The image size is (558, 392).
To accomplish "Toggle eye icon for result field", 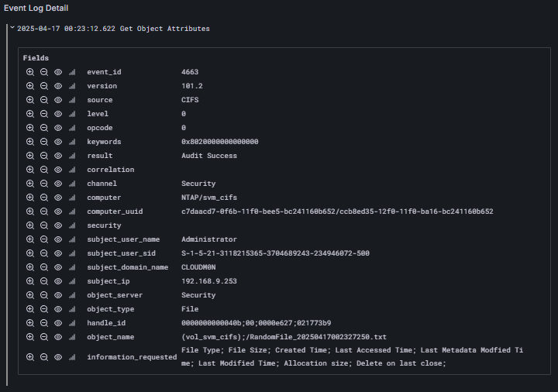I will [58, 156].
